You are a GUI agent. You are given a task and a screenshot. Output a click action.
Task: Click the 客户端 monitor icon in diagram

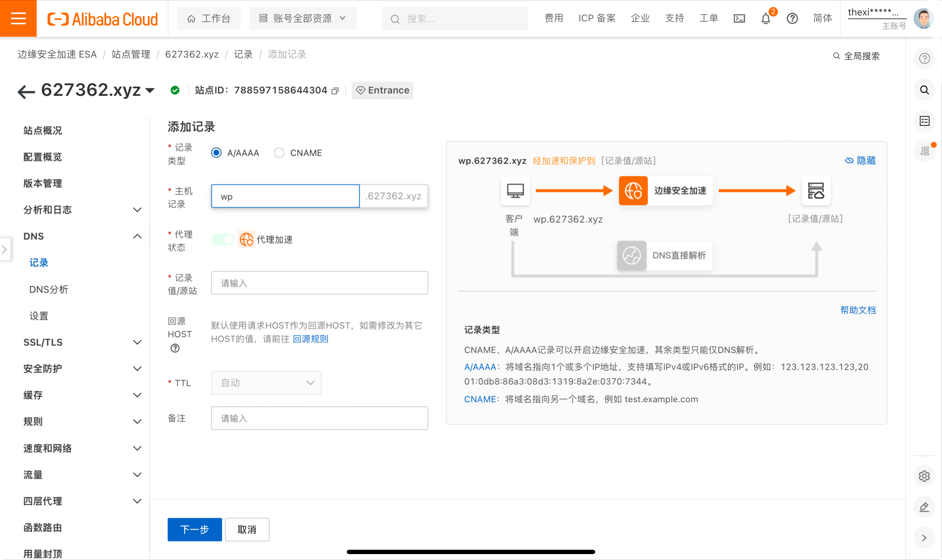pyautogui.click(x=515, y=191)
